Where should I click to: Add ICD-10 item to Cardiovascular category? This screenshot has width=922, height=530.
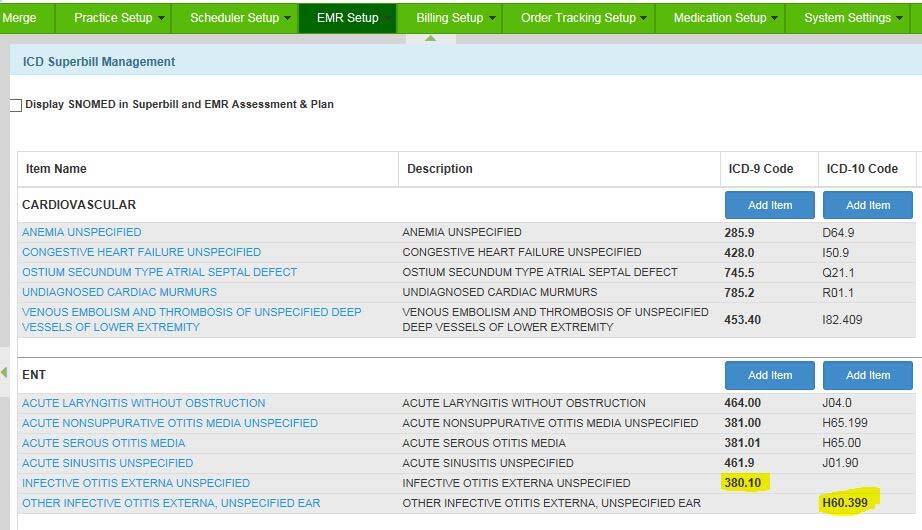[867, 205]
